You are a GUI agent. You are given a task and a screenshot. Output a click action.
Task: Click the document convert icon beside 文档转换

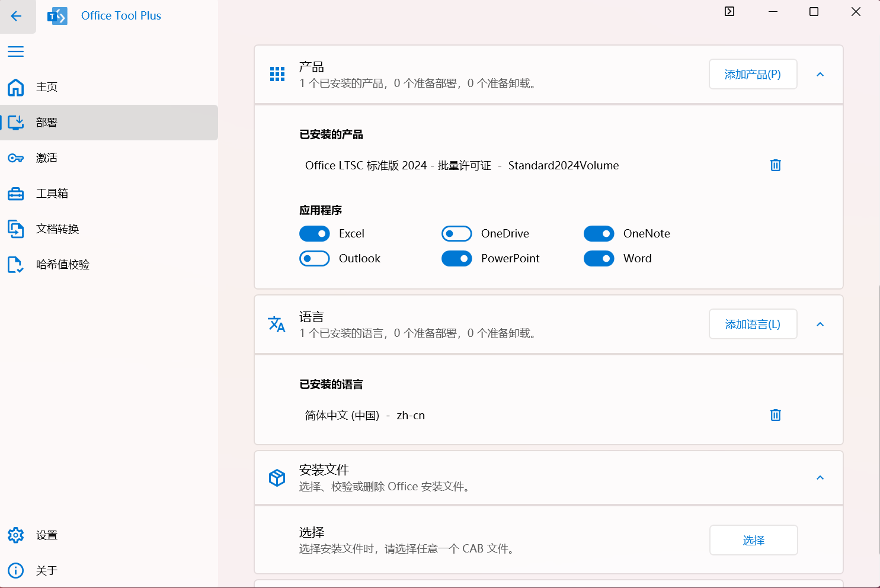pyautogui.click(x=16, y=229)
